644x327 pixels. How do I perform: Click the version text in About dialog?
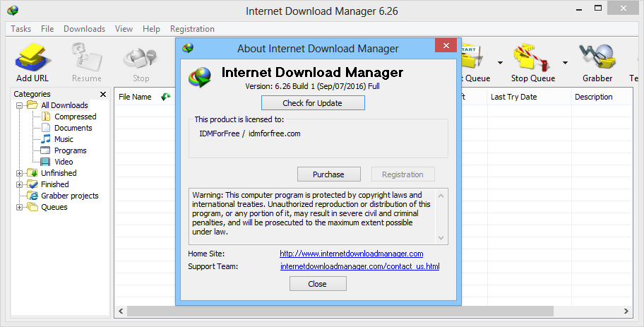[312, 86]
